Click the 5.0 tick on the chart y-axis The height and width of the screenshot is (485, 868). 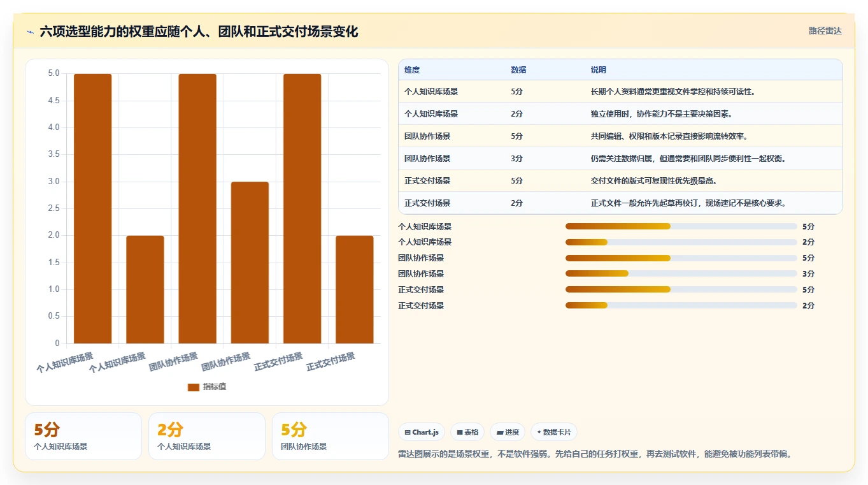53,74
